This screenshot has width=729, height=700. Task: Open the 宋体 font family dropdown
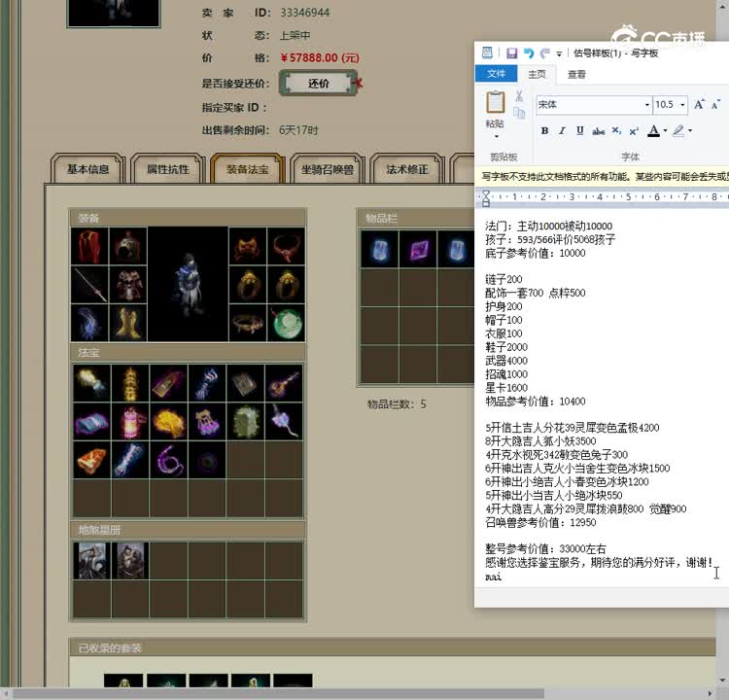646,105
